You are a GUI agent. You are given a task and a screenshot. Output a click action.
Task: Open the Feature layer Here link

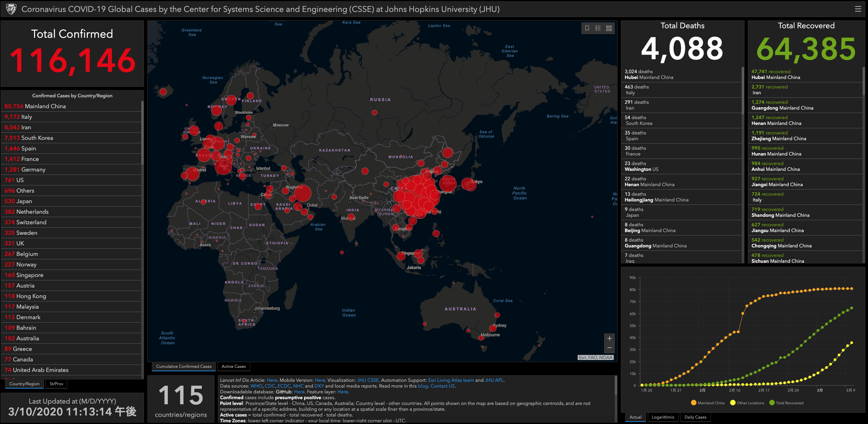click(x=342, y=392)
